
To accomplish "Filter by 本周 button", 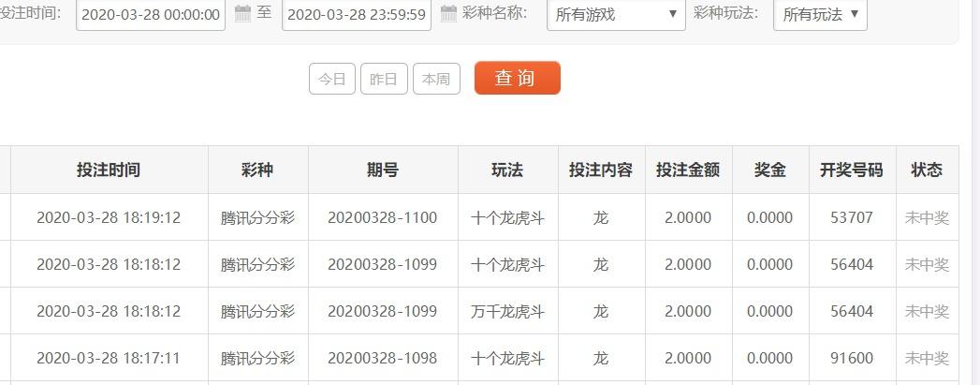I will coord(436,79).
